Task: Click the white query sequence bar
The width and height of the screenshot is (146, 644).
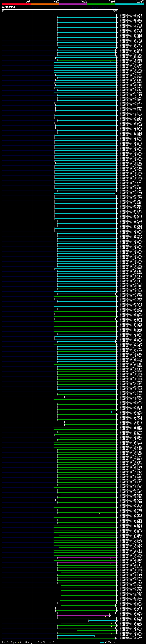Action: (x=60, y=10)
